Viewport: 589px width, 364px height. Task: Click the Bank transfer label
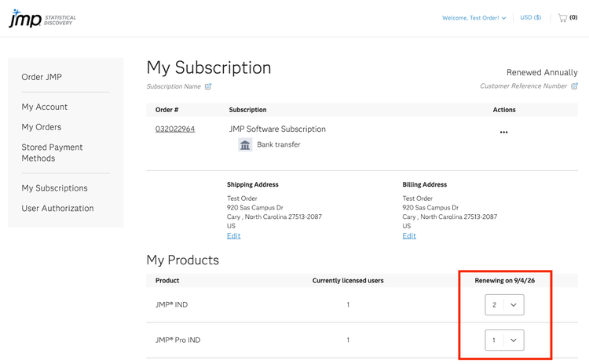click(279, 144)
